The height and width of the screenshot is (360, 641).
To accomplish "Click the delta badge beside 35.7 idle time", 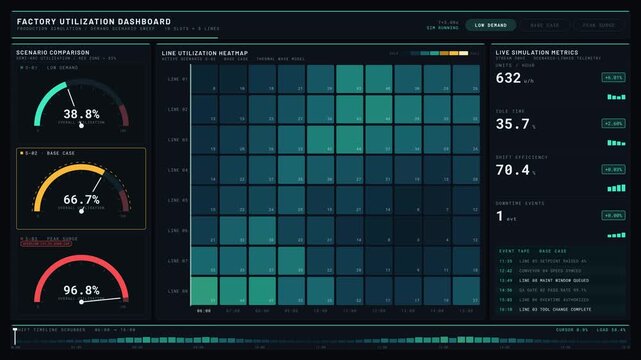I will click(x=613, y=123).
